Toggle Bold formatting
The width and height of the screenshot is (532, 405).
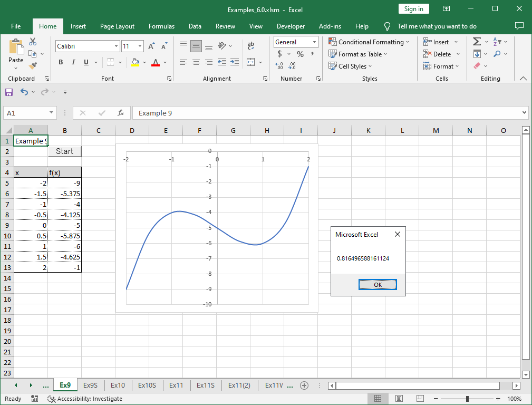[x=61, y=62]
